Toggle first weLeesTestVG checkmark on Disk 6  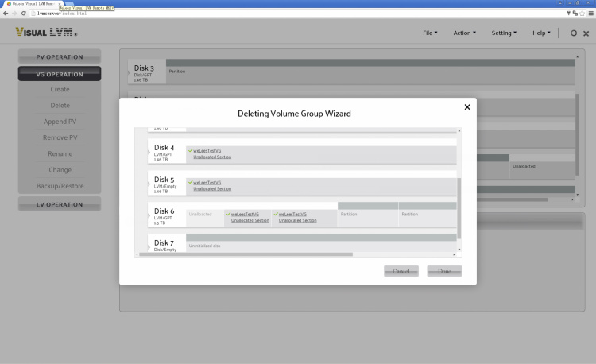pos(229,214)
